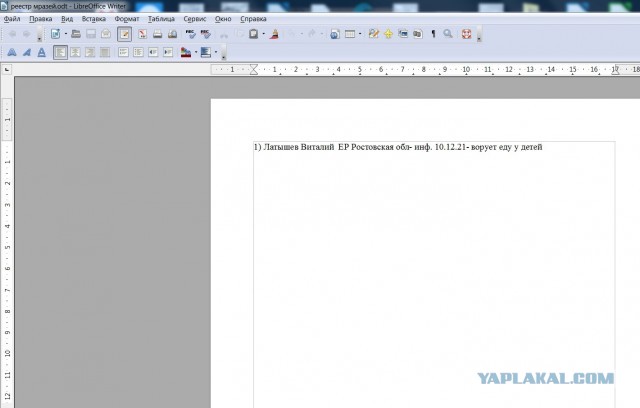Open Page Preview icon

click(173, 34)
